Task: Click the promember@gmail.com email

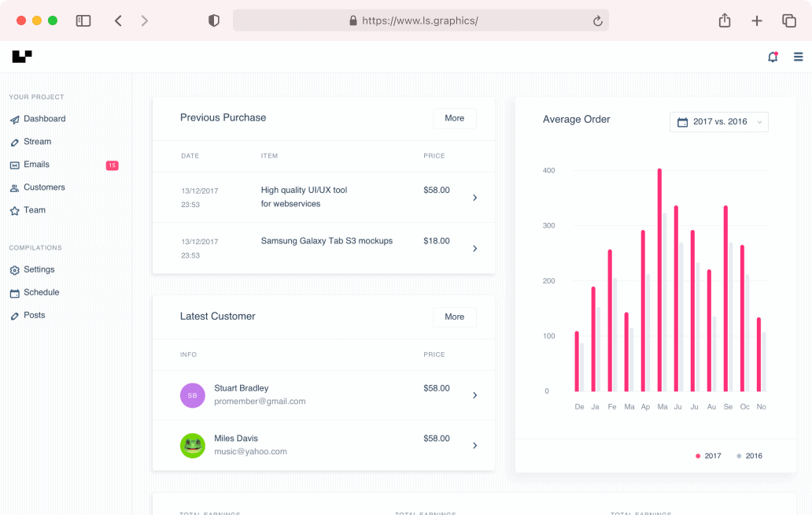Action: pos(260,402)
